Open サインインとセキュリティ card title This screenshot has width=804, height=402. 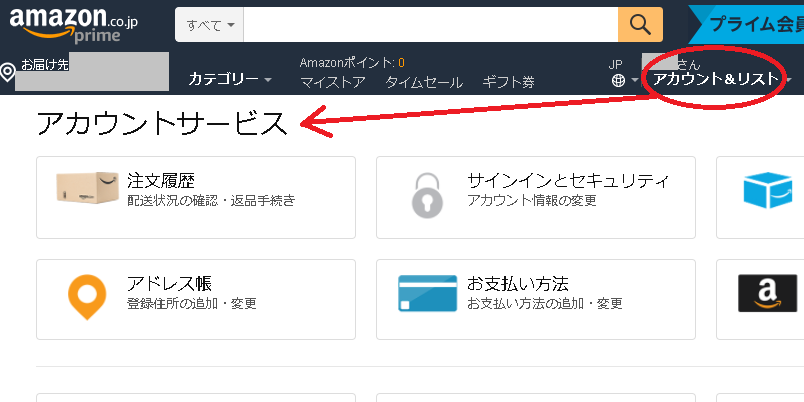click(568, 180)
